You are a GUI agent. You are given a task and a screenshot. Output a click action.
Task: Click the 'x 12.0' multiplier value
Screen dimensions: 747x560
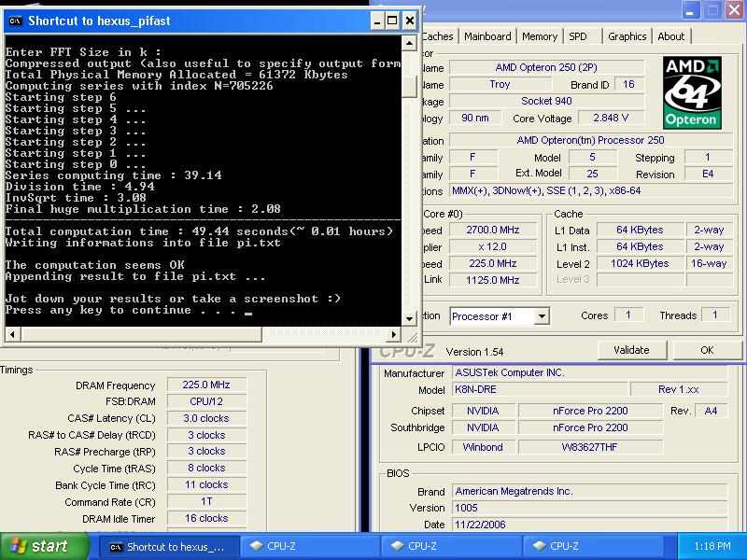[x=493, y=247]
